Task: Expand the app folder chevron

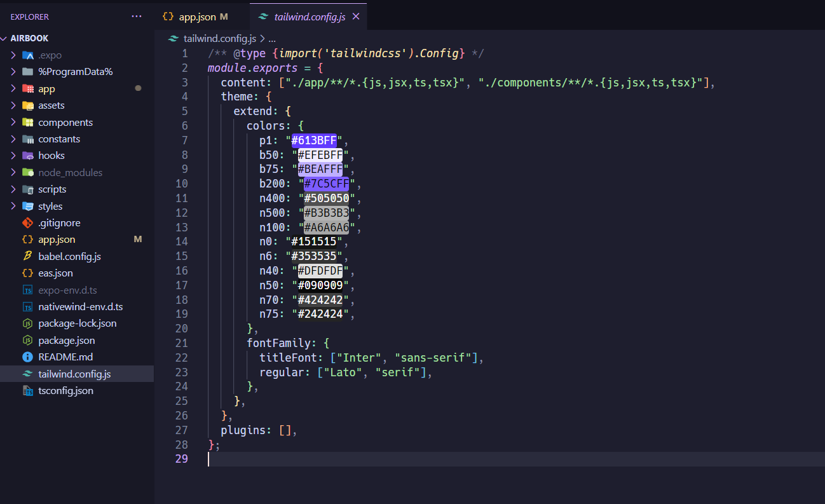Action: click(x=13, y=89)
